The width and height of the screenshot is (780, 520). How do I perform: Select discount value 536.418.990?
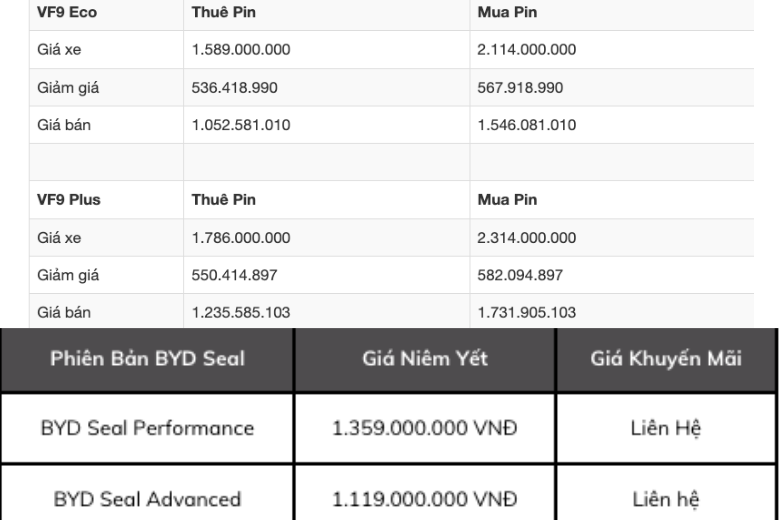[x=235, y=87]
